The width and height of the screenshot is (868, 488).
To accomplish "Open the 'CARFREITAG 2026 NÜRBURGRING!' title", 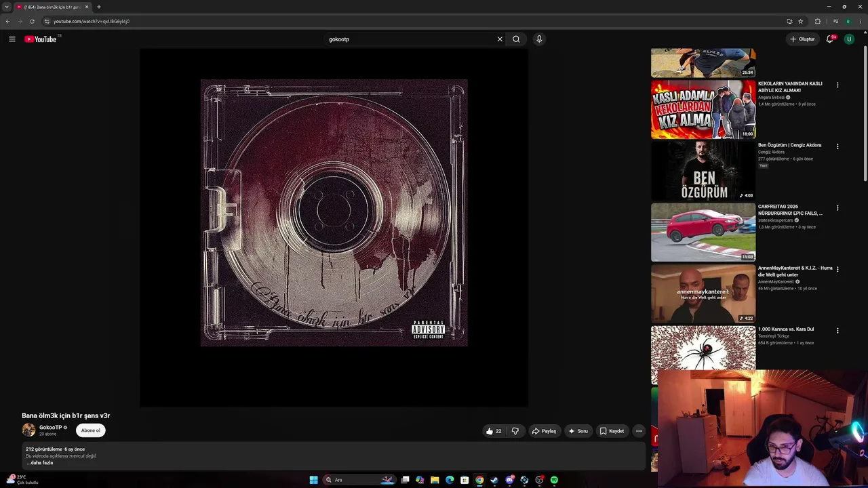I will (x=790, y=210).
